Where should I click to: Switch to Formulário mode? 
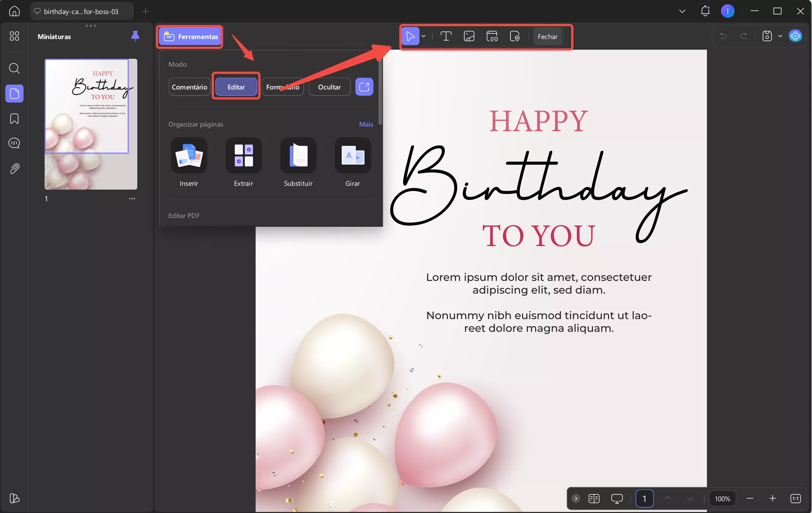[x=283, y=87]
